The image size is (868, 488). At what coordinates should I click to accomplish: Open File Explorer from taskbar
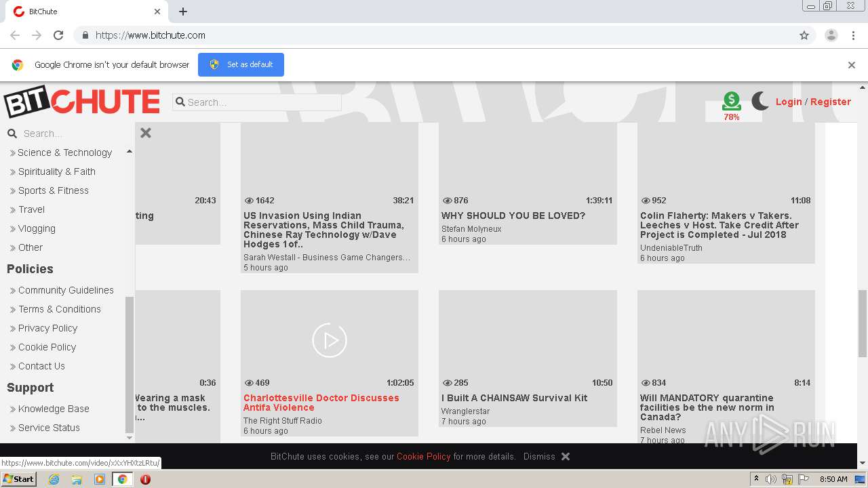[77, 479]
